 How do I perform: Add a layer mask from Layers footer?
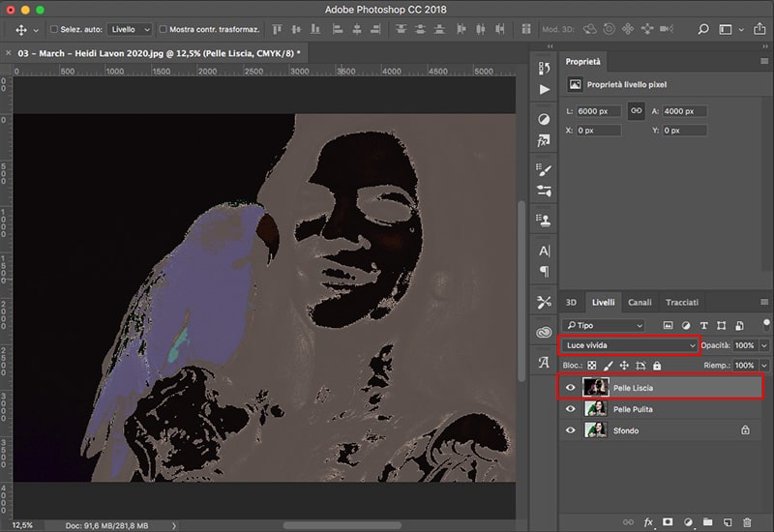(x=668, y=522)
